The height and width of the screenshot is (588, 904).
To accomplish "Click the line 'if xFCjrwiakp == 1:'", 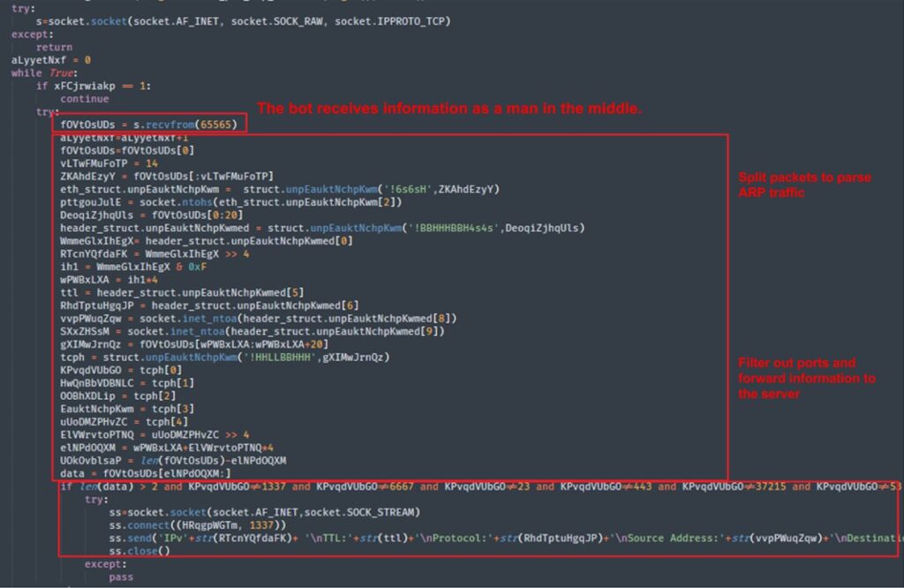I will tap(94, 86).
